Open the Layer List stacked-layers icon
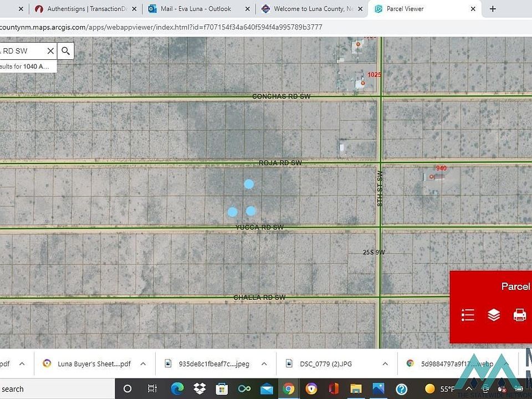This screenshot has height=399, width=532. click(x=494, y=315)
